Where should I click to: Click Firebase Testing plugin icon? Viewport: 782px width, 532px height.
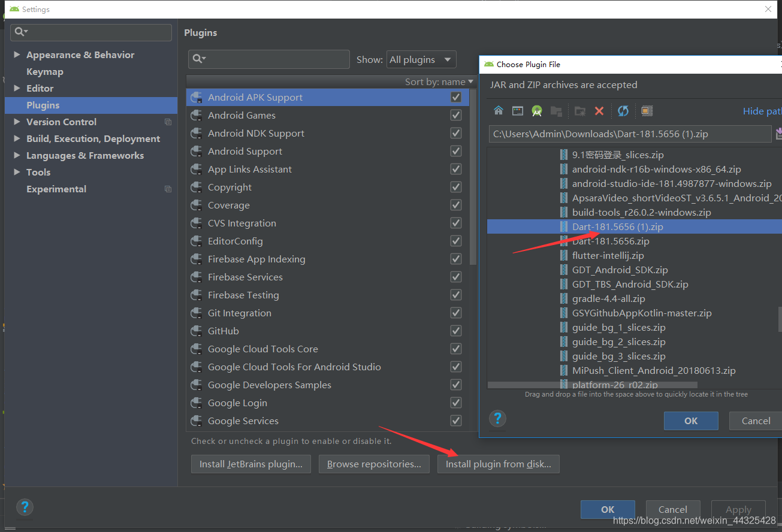[x=196, y=295]
